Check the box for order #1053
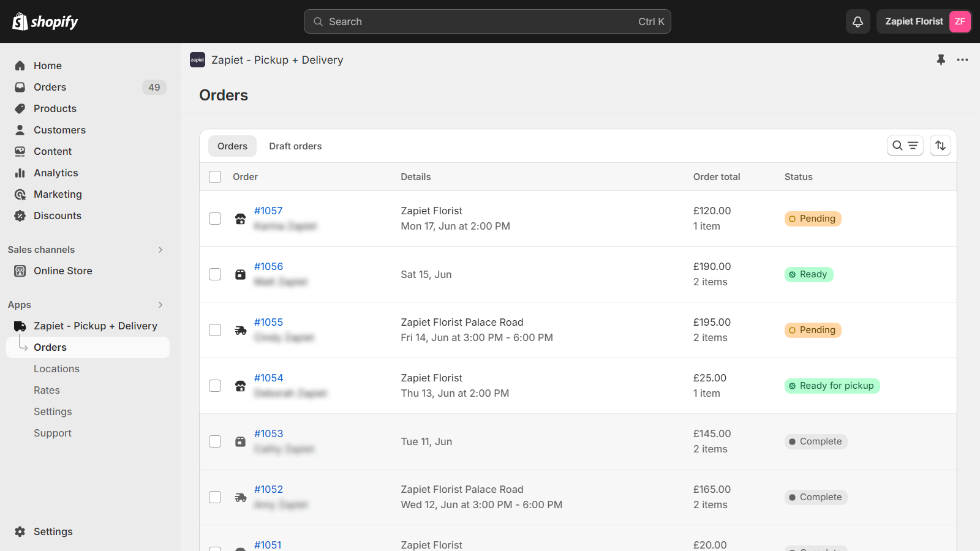 (215, 441)
